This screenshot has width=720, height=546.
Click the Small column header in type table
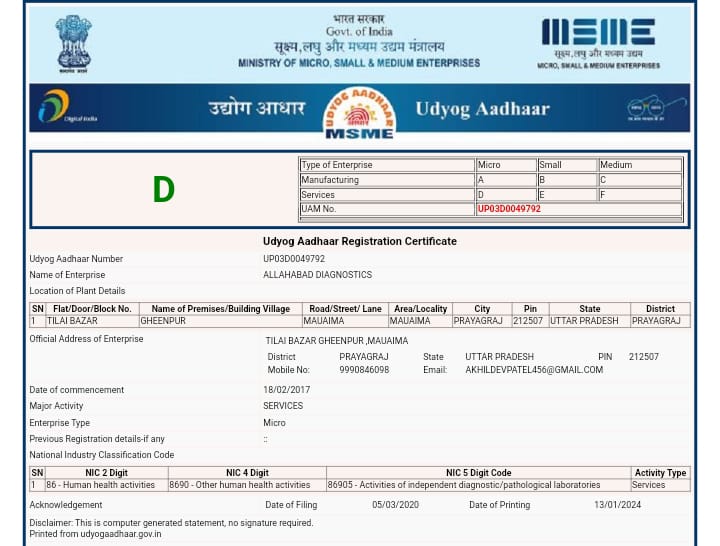tap(567, 165)
